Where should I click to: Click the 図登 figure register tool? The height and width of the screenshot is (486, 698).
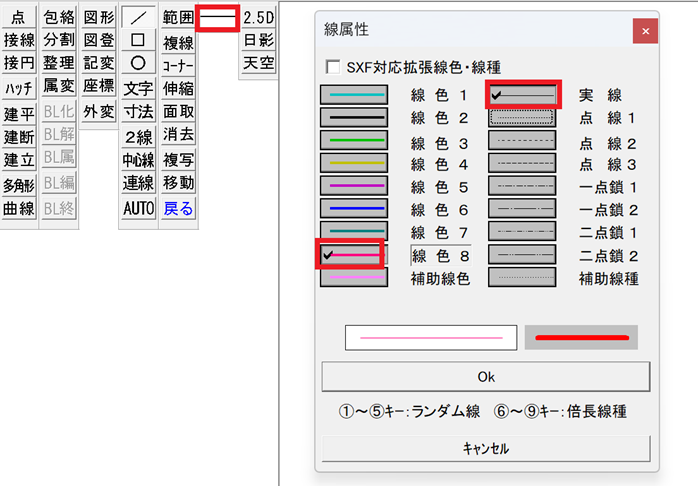(x=99, y=40)
